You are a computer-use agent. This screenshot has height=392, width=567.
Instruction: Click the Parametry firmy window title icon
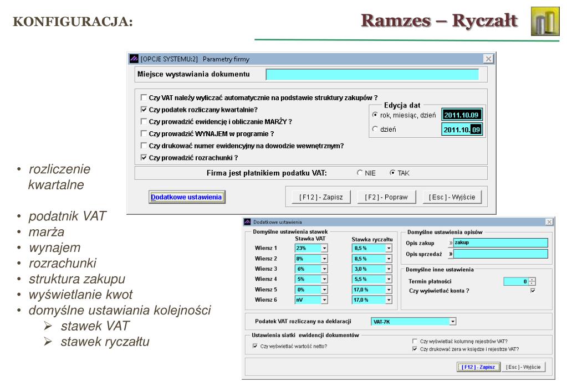click(134, 59)
